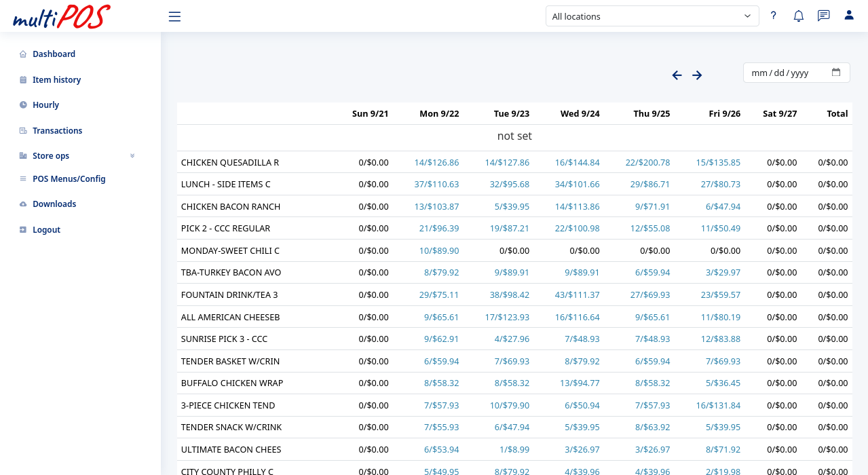Screen dimensions: 868x475
Task: Click the hamburger menu icon
Action: pyautogui.click(x=174, y=16)
